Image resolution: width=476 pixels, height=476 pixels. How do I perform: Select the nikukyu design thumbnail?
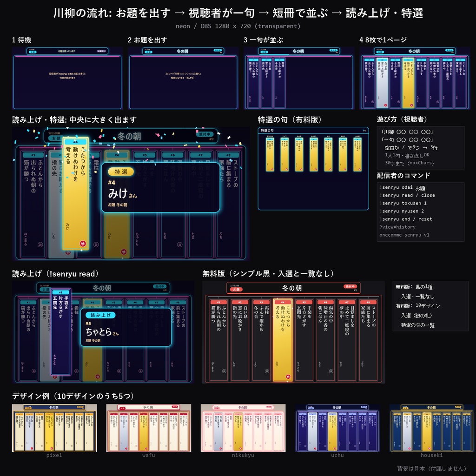click(243, 428)
